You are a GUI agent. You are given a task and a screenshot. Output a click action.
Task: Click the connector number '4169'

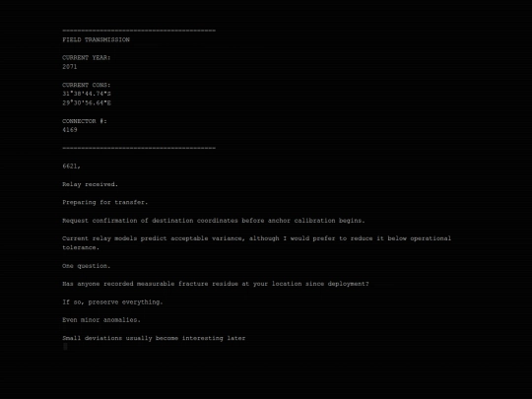(70, 130)
